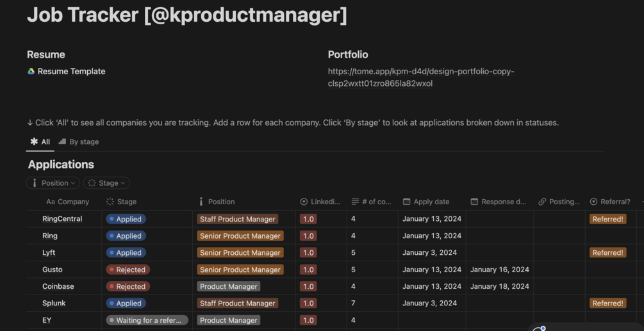
Task: Click the Rejected tag in the Gusto row
Action: pos(128,270)
